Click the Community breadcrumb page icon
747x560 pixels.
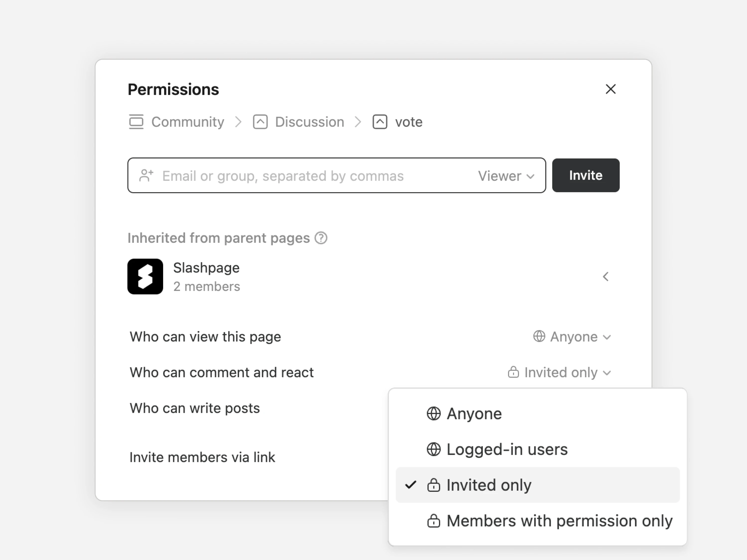pyautogui.click(x=136, y=122)
